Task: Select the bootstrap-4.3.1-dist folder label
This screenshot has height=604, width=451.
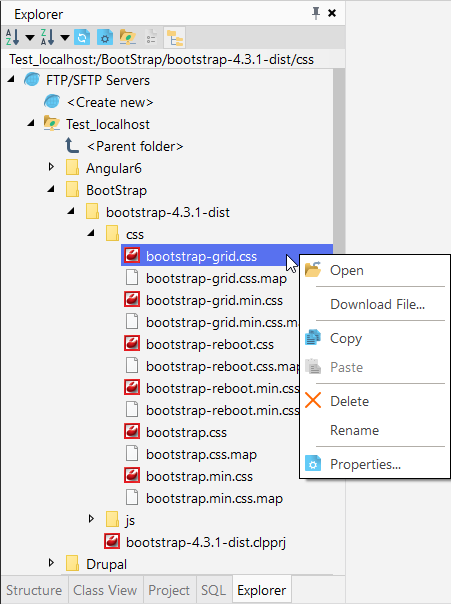Action: 168,212
